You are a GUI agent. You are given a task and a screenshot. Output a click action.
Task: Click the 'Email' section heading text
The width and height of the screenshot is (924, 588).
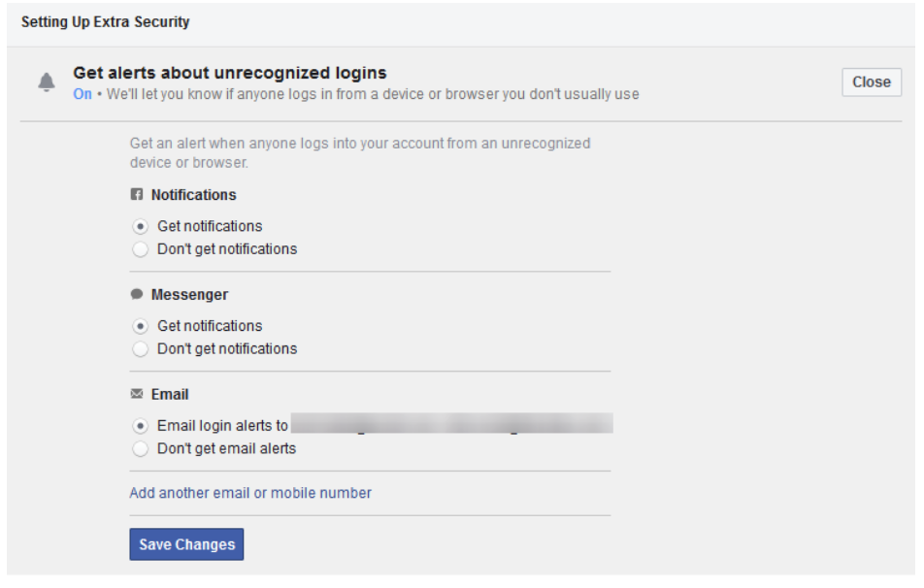pyautogui.click(x=170, y=395)
